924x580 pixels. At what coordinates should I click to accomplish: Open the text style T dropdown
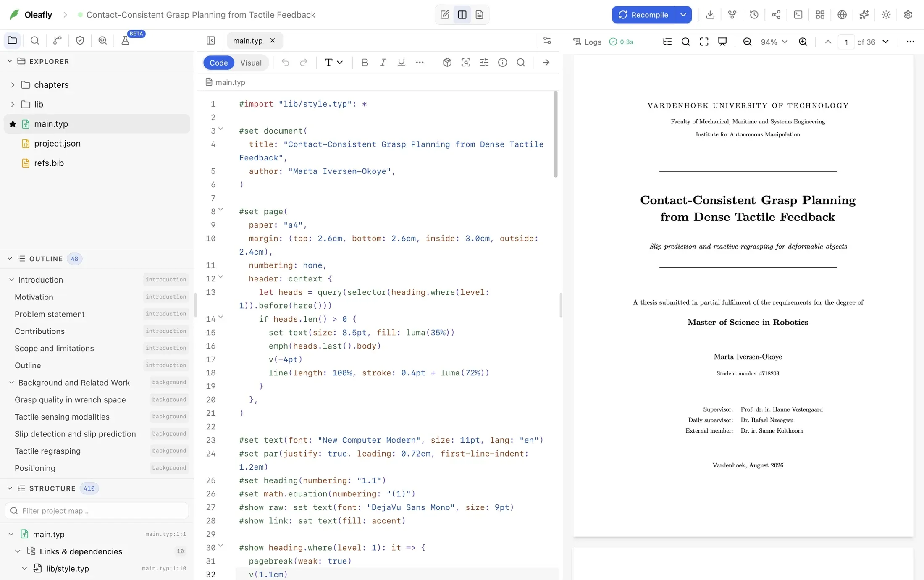(x=333, y=63)
